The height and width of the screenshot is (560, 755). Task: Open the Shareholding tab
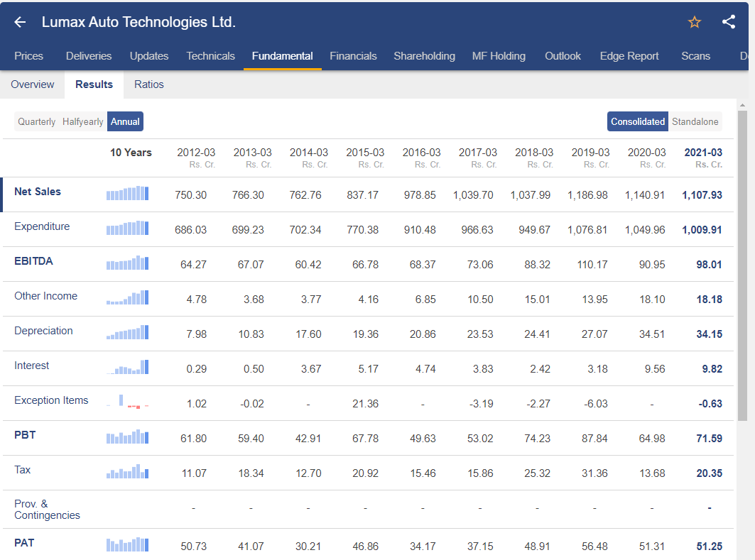pyautogui.click(x=424, y=56)
